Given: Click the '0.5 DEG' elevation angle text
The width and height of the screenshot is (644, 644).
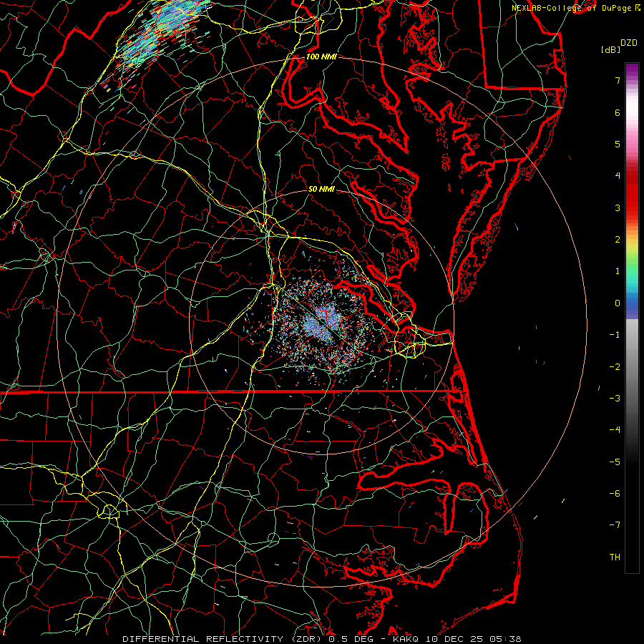Looking at the screenshot, I should (x=351, y=639).
